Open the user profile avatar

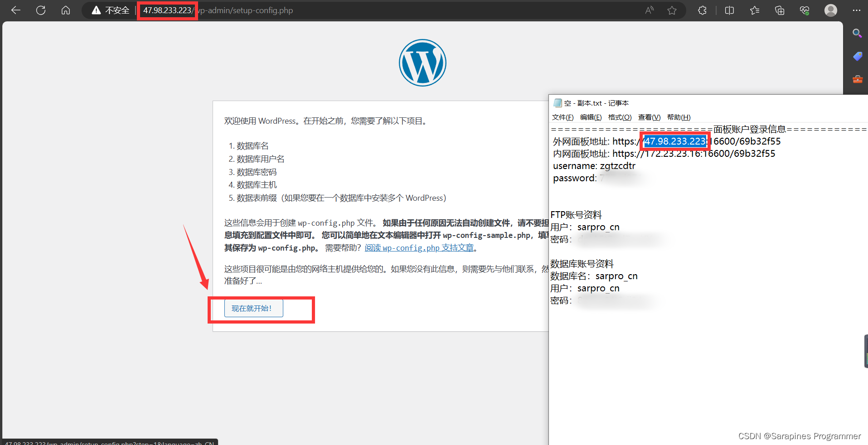click(830, 10)
